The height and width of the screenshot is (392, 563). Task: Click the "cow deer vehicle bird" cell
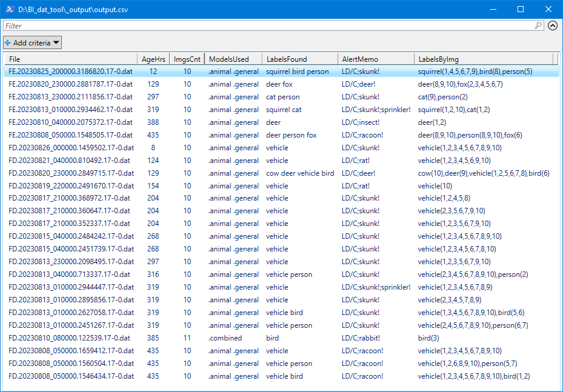coord(300,173)
